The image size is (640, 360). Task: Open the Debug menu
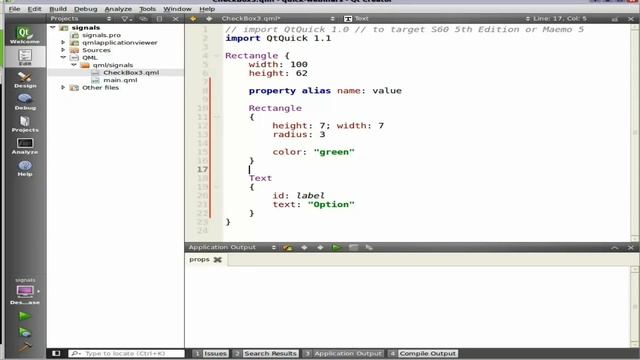coord(85,9)
